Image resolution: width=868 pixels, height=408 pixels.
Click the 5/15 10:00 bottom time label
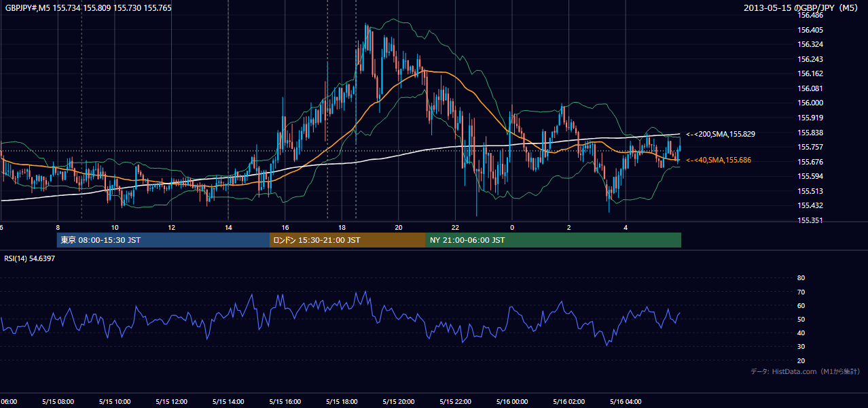(115, 402)
